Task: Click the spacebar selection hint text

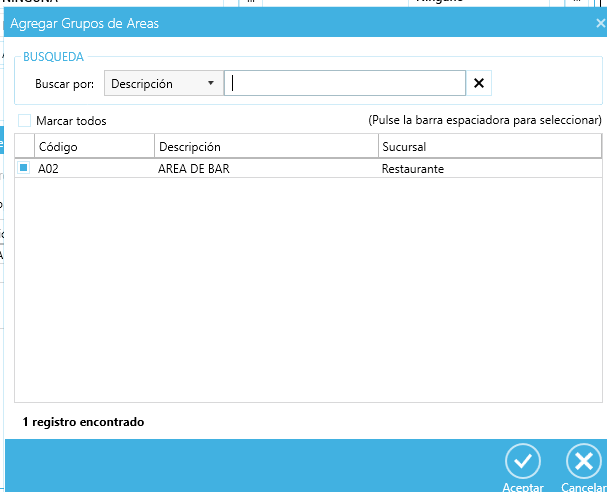Action: (484, 121)
